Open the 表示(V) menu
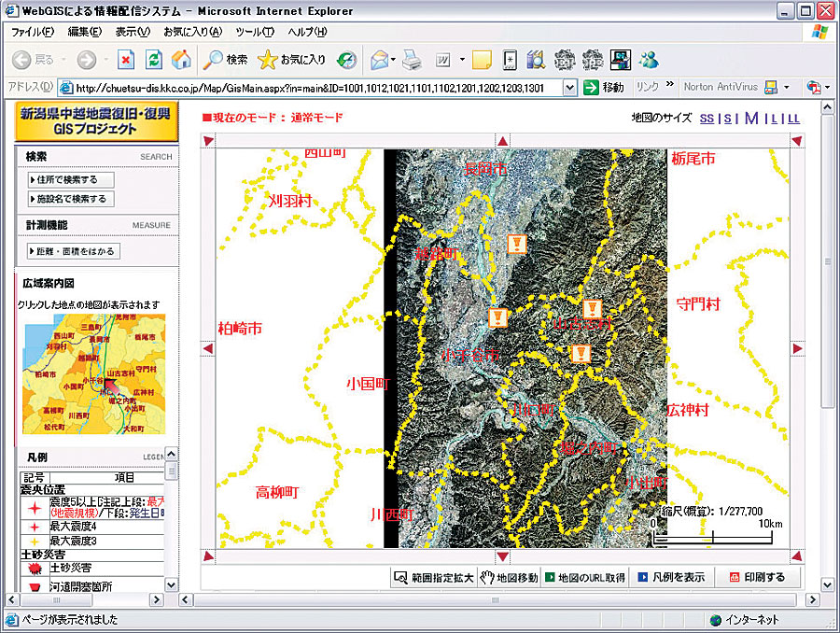This screenshot has width=840, height=633. (133, 32)
